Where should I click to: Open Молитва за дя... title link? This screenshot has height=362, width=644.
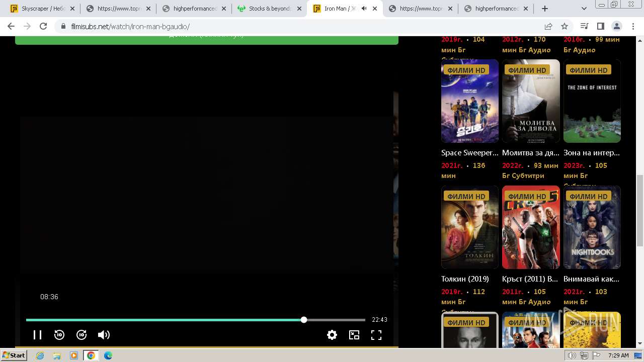531,153
